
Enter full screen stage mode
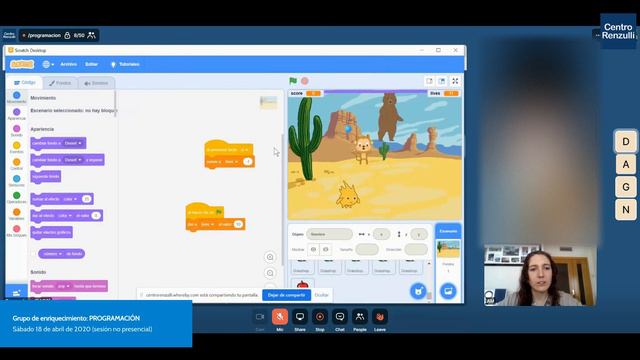(x=455, y=81)
